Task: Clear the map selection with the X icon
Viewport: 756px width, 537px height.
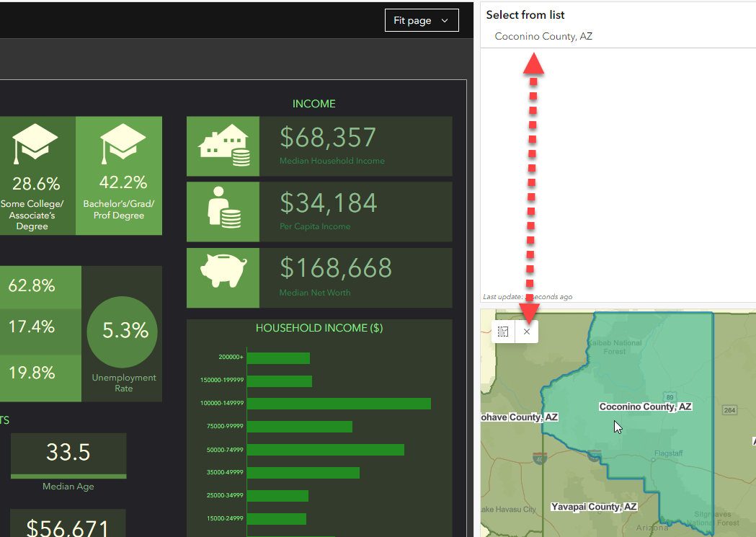Action: click(x=527, y=332)
